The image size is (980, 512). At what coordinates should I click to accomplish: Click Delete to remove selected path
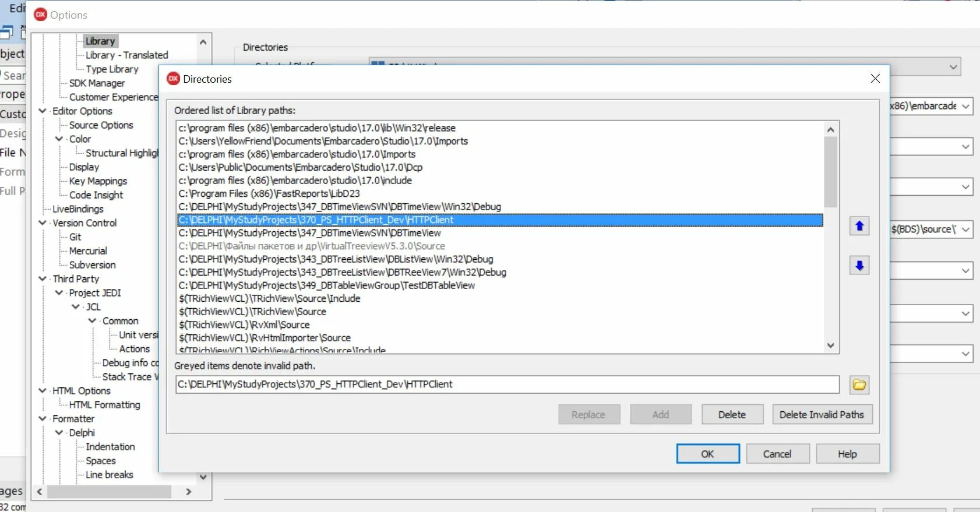(732, 415)
